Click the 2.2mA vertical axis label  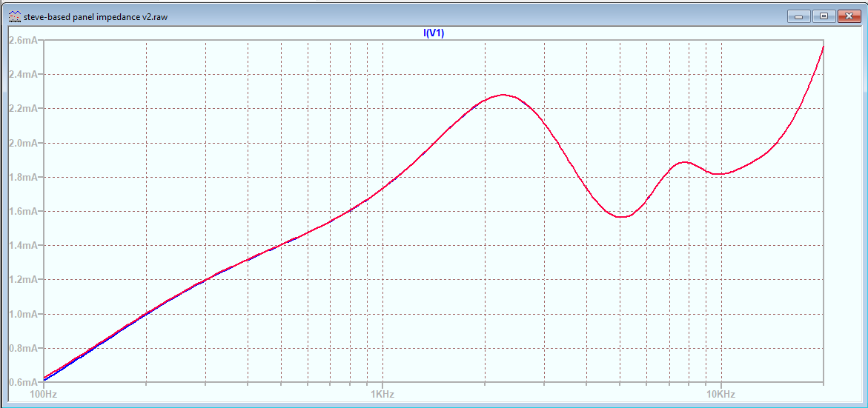[24, 109]
